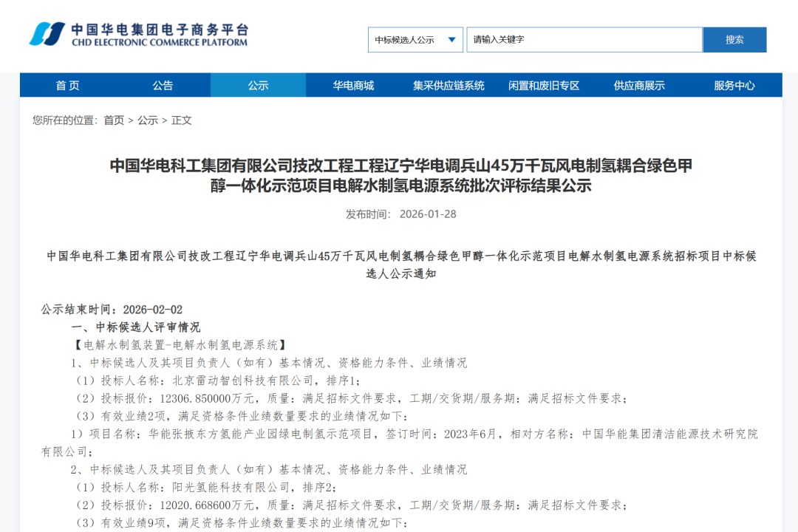Screen dimensions: 798x532
Task: Switch to the 公示 tab
Action: pos(258,85)
